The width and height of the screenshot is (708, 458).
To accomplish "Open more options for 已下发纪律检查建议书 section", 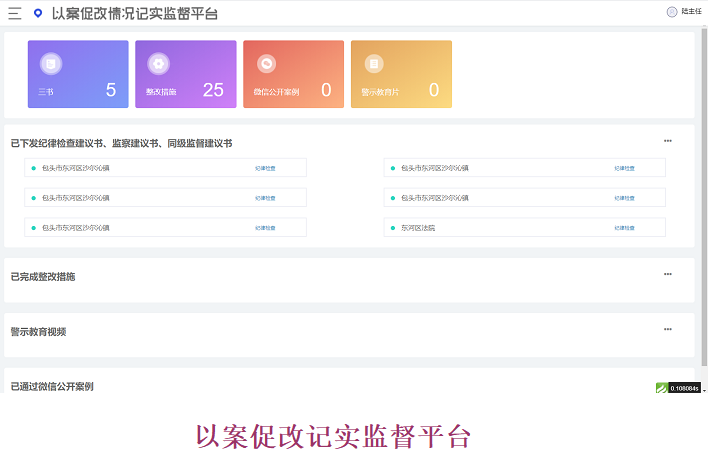I will (x=668, y=141).
